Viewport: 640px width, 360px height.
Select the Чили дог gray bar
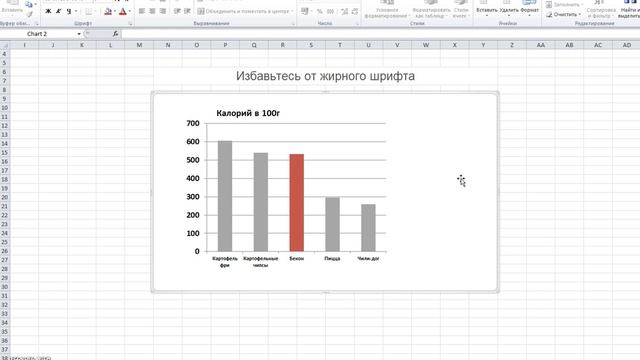coord(369,228)
